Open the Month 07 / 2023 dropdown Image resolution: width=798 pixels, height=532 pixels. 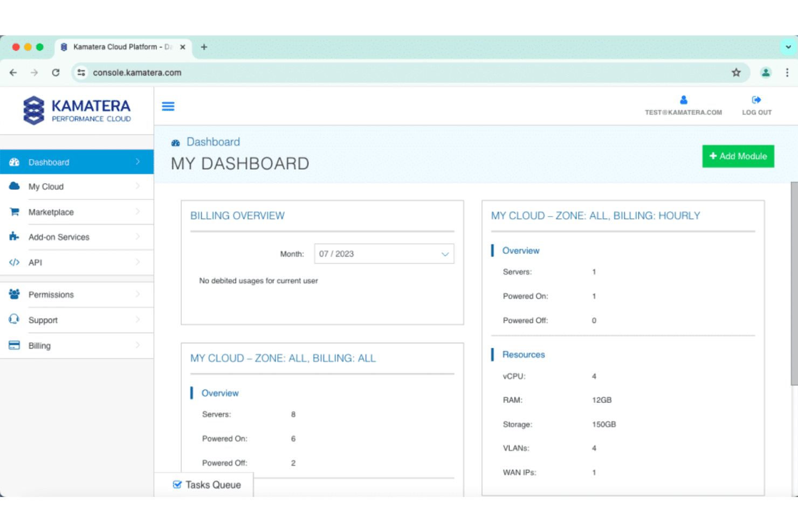384,254
